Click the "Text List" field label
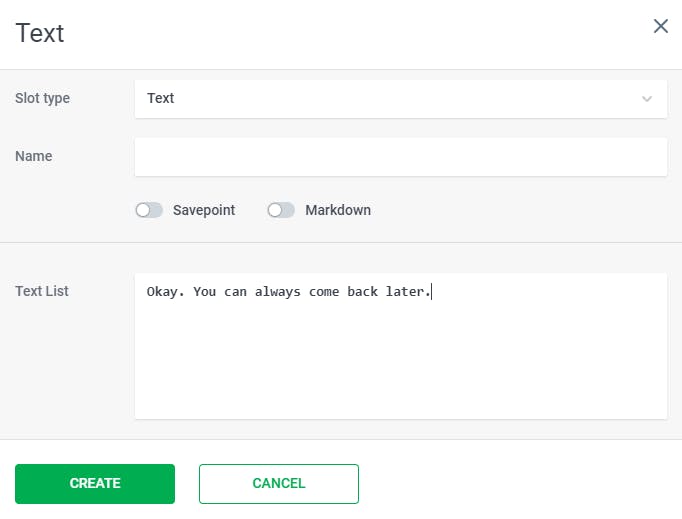This screenshot has height=519, width=682. point(42,291)
